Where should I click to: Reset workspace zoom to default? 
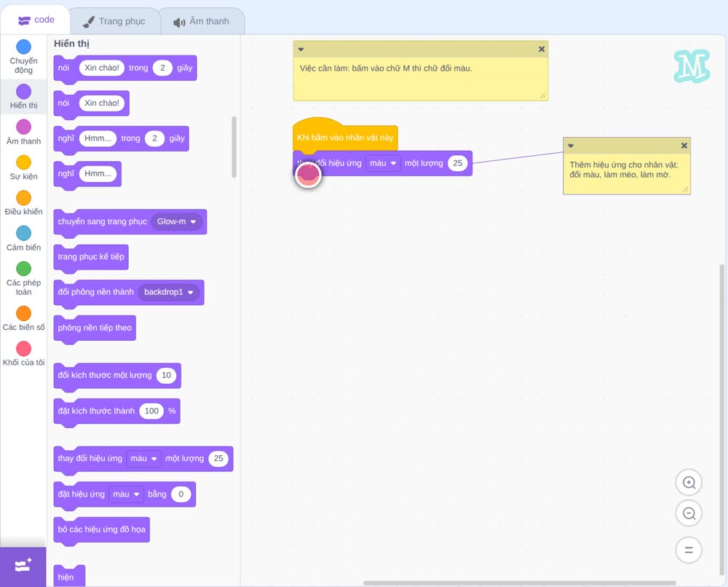pos(689,550)
